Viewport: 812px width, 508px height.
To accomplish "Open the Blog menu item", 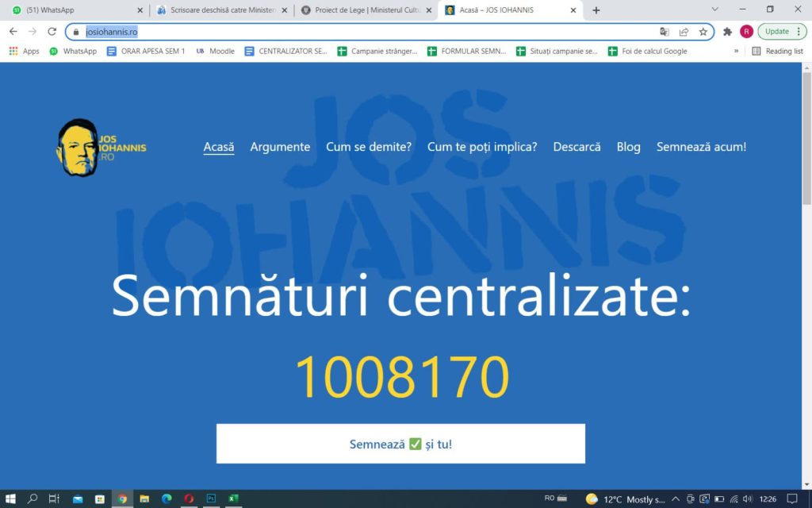I will coord(629,147).
